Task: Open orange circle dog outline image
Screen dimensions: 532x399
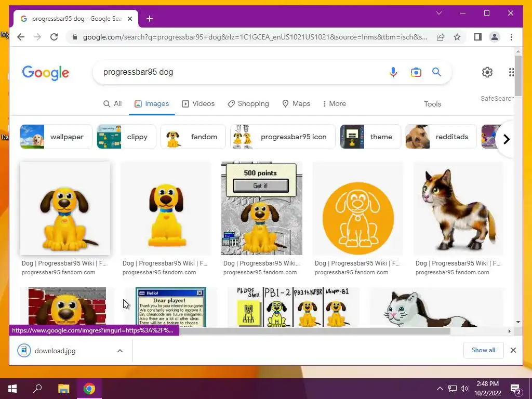Action: coord(358,208)
